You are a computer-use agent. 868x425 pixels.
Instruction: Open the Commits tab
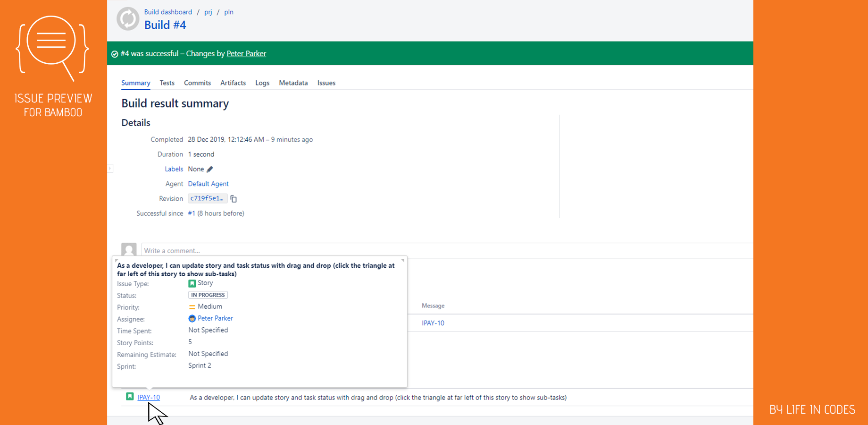pos(197,83)
